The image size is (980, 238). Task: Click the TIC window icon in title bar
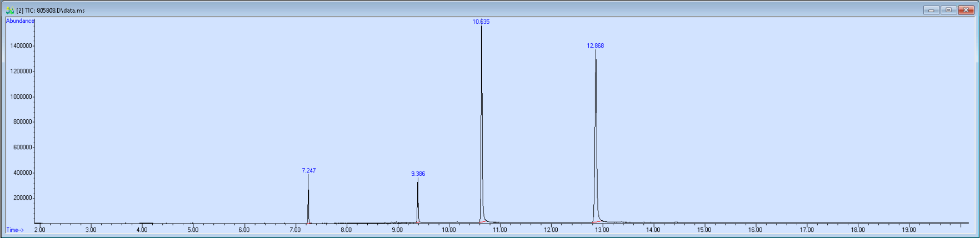click(x=9, y=10)
